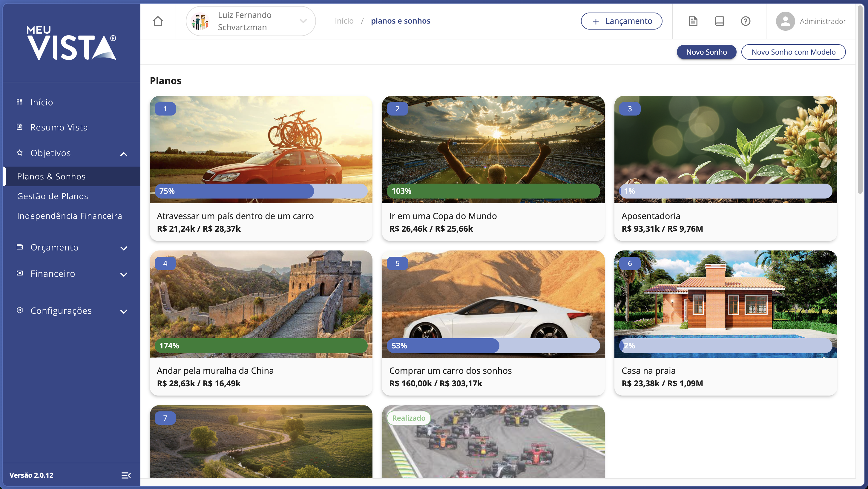Viewport: 868px width, 489px height.
Task: Collapse the Objetivos menu section
Action: [x=124, y=154]
